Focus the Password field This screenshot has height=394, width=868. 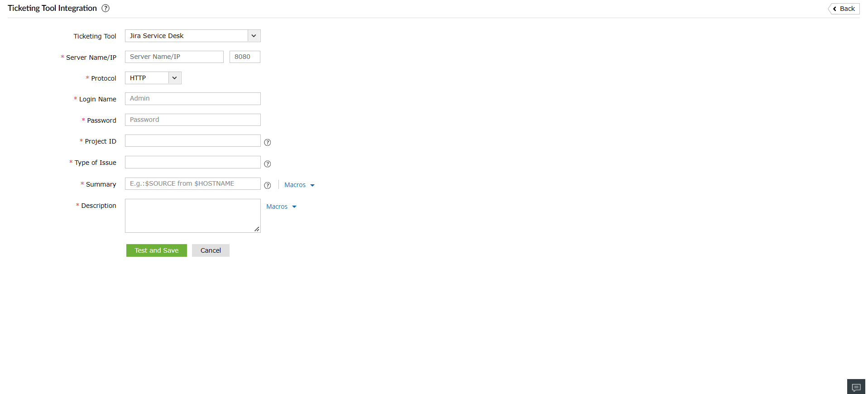[x=193, y=120]
